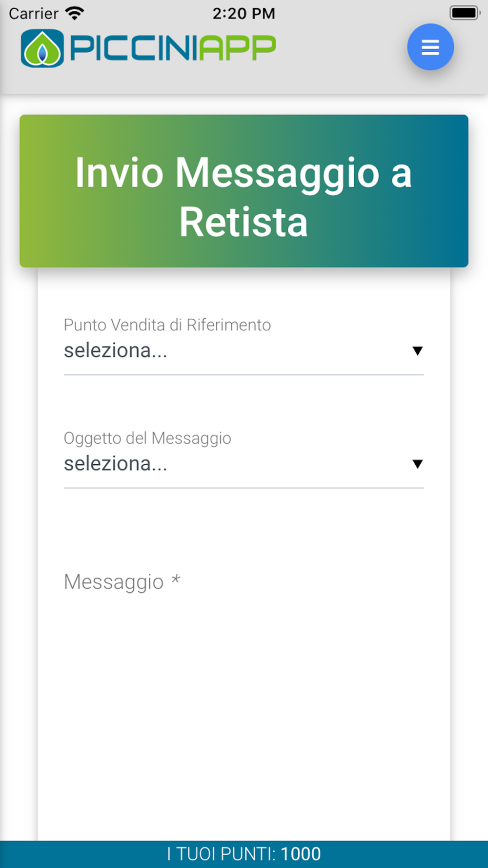Click the Punto Vendita dropdown arrow

417,351
